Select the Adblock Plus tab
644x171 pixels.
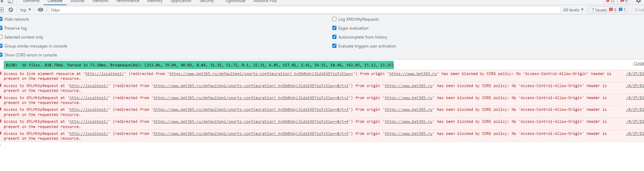click(265, 1)
